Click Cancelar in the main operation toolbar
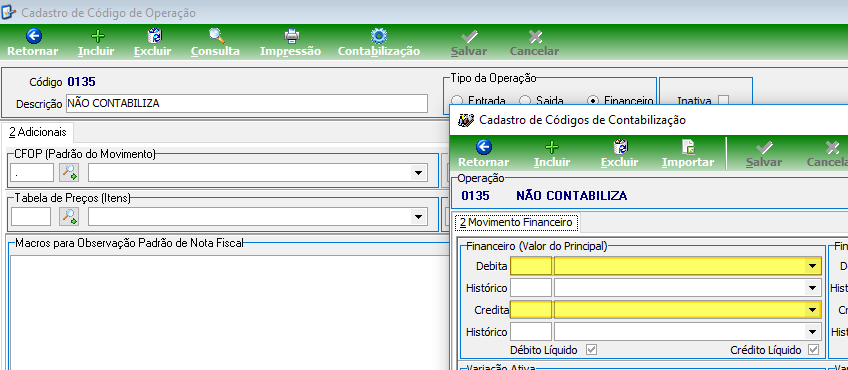 (534, 43)
